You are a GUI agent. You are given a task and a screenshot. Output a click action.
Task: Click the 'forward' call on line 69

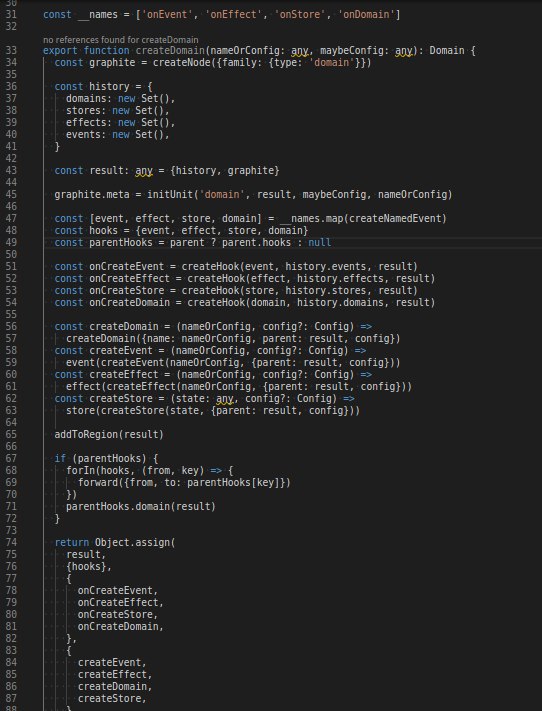click(98, 482)
